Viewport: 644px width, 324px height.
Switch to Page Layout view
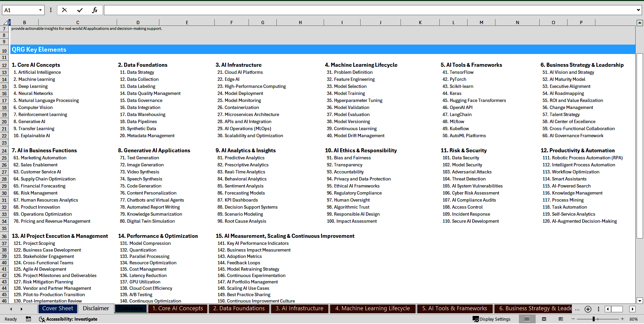[x=544, y=319]
